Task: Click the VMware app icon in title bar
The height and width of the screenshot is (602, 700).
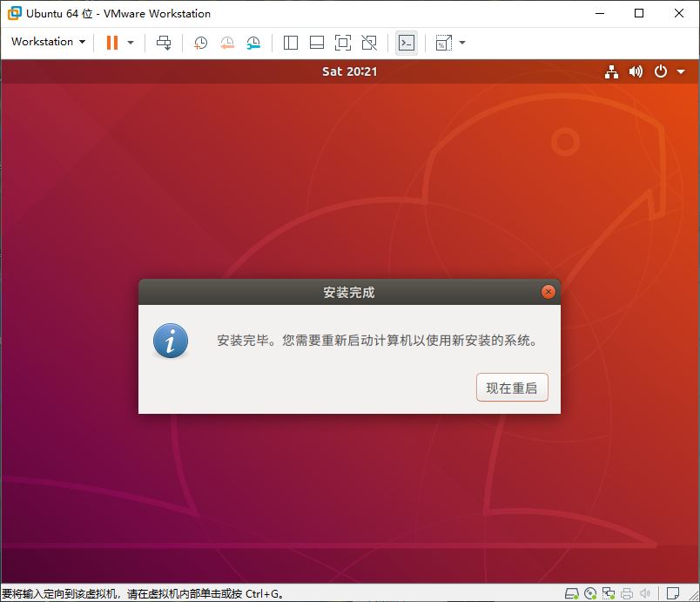Action: click(14, 13)
